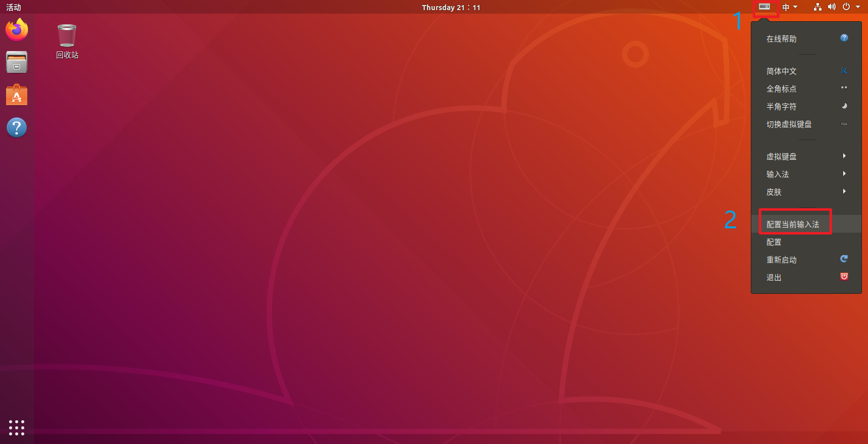Open 在线帮助 menu entry
The image size is (868, 444).
click(806, 39)
